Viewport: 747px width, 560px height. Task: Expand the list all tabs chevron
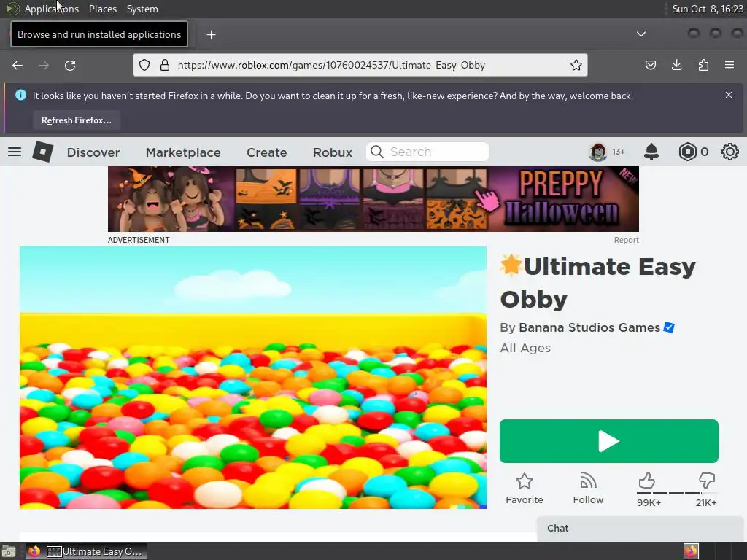point(641,34)
